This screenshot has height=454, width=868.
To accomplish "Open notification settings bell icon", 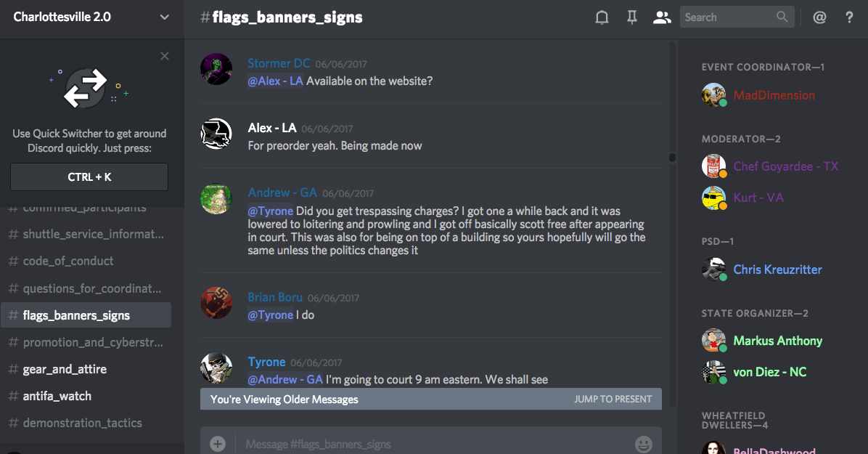I will point(602,17).
